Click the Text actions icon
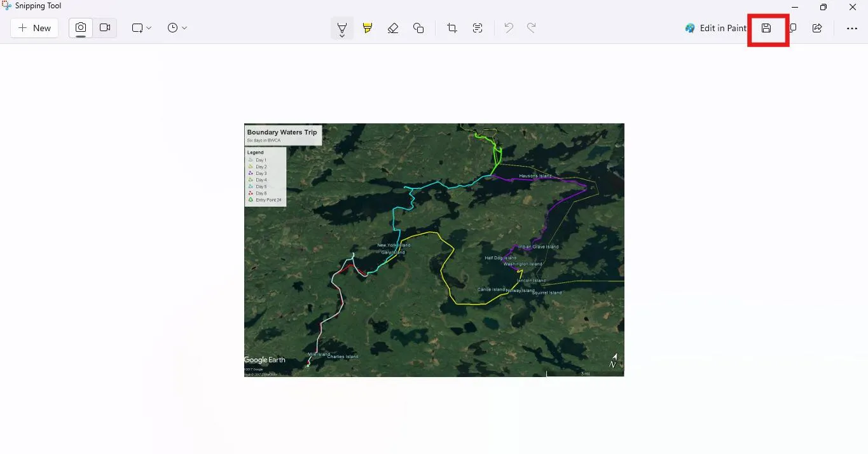The height and width of the screenshot is (454, 868). (x=478, y=28)
